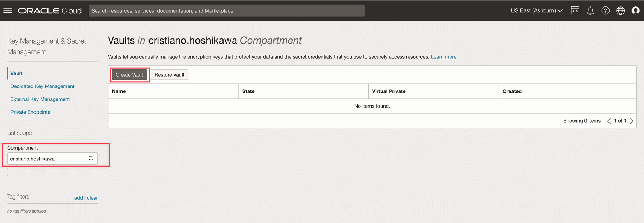Open the notifications bell

pyautogui.click(x=590, y=11)
